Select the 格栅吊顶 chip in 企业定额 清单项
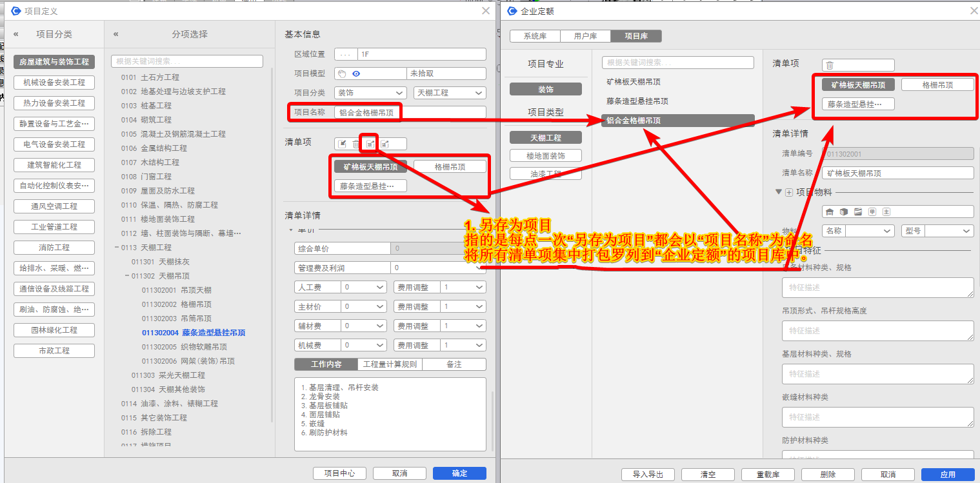The image size is (980, 483). click(x=937, y=84)
